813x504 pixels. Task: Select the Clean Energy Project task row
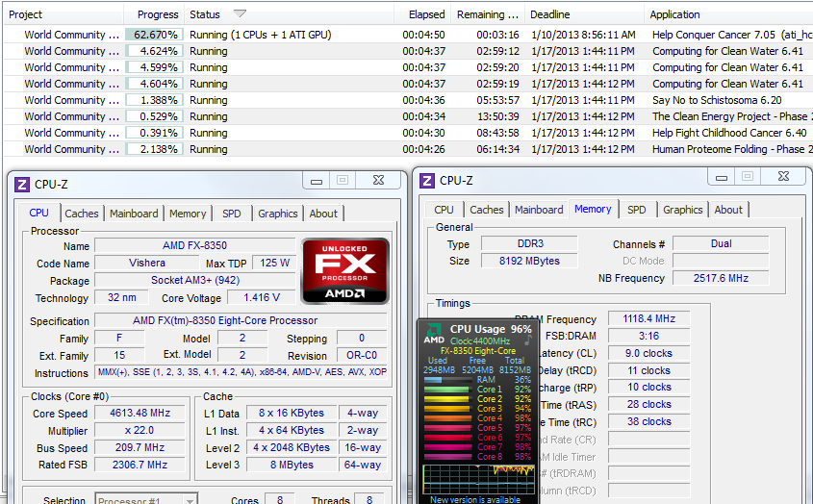click(408, 116)
